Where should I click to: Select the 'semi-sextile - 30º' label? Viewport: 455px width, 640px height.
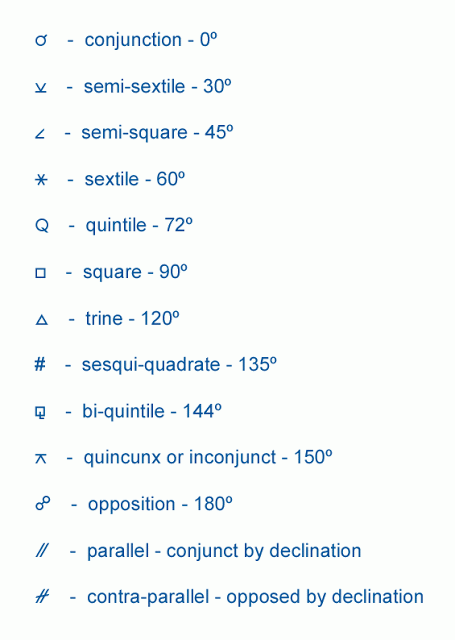pyautogui.click(x=158, y=87)
